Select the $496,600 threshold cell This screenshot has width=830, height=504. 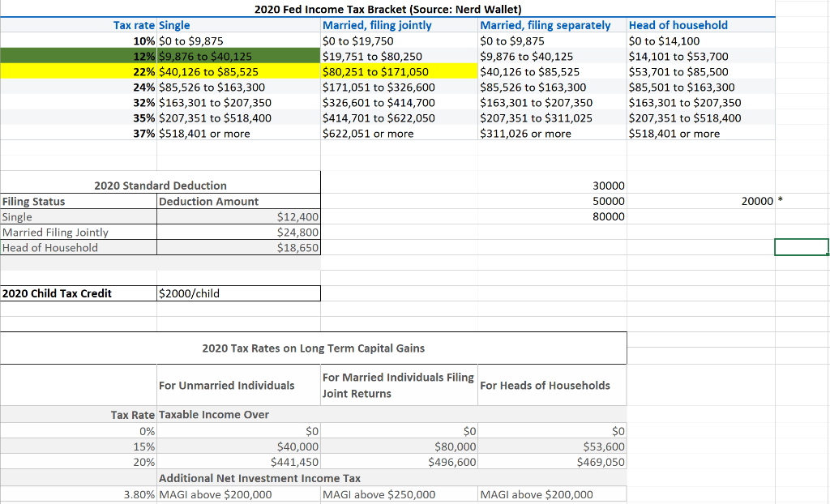tap(399, 462)
